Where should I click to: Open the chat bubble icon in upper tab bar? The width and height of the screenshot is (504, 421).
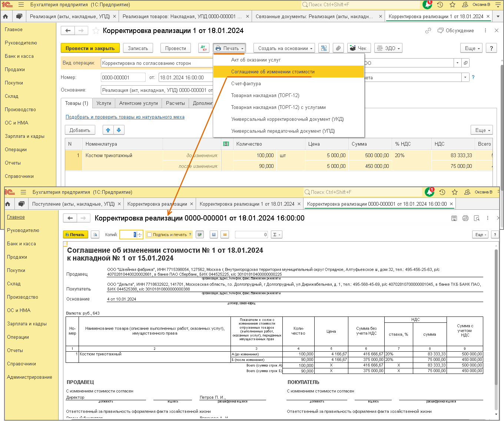19,16
